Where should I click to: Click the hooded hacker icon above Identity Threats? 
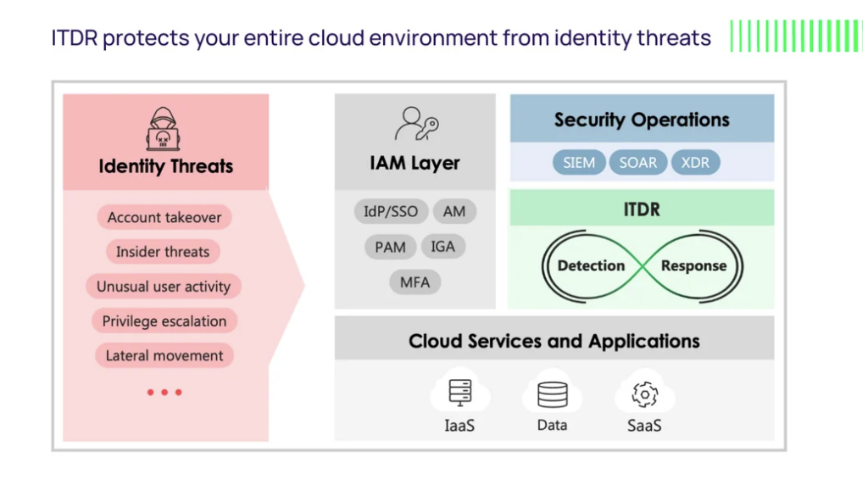click(163, 129)
